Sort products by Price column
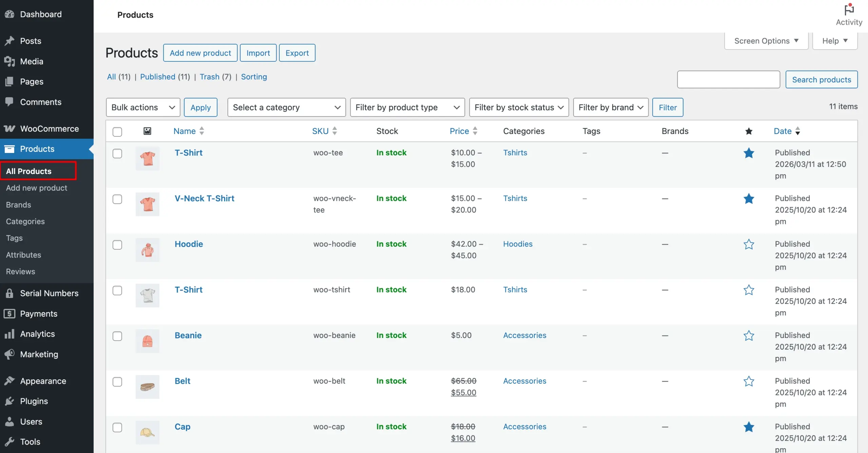868x453 pixels. 463,131
